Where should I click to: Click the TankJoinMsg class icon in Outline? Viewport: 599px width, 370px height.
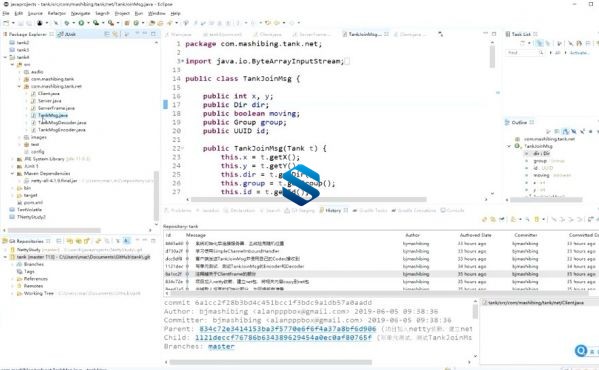[517, 146]
